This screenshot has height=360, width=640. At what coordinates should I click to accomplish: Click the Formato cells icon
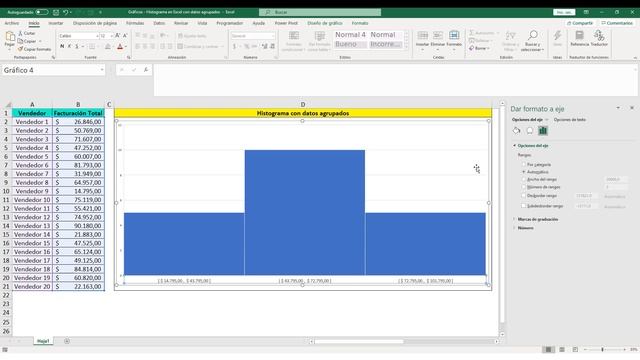(x=454, y=36)
